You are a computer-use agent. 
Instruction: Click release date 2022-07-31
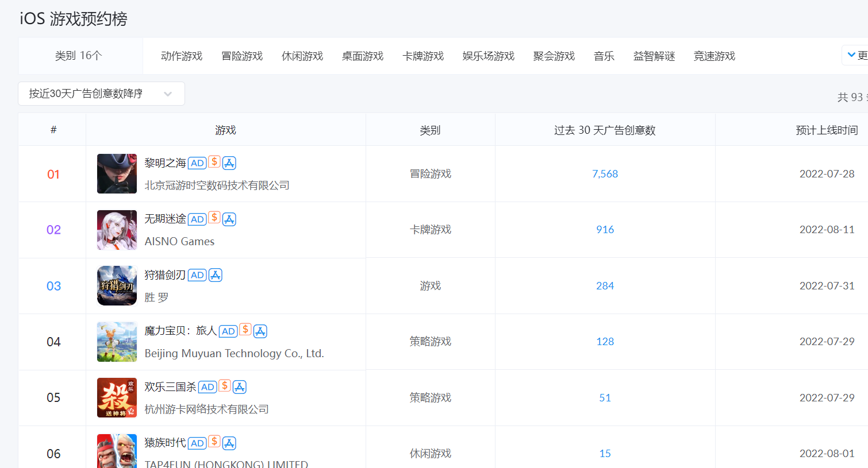point(827,286)
